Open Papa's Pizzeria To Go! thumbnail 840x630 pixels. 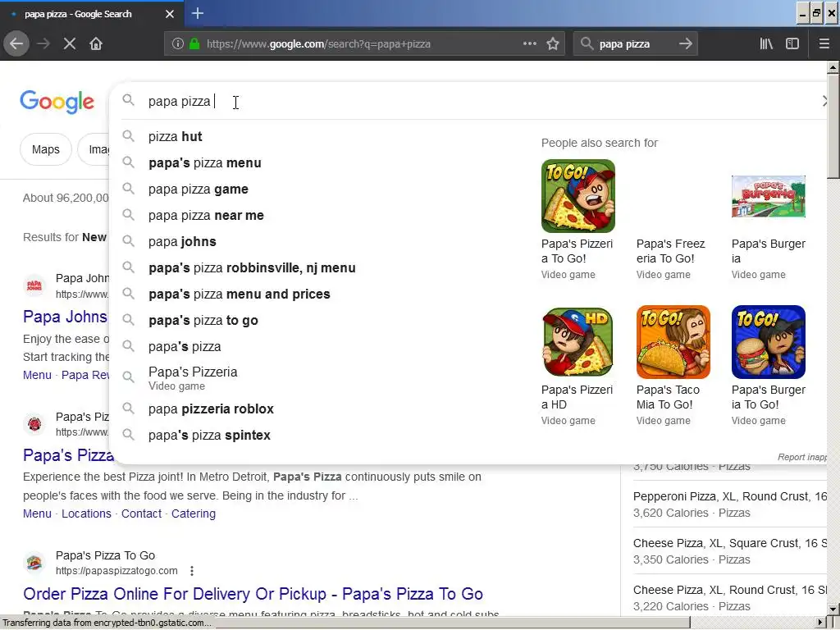pos(578,196)
